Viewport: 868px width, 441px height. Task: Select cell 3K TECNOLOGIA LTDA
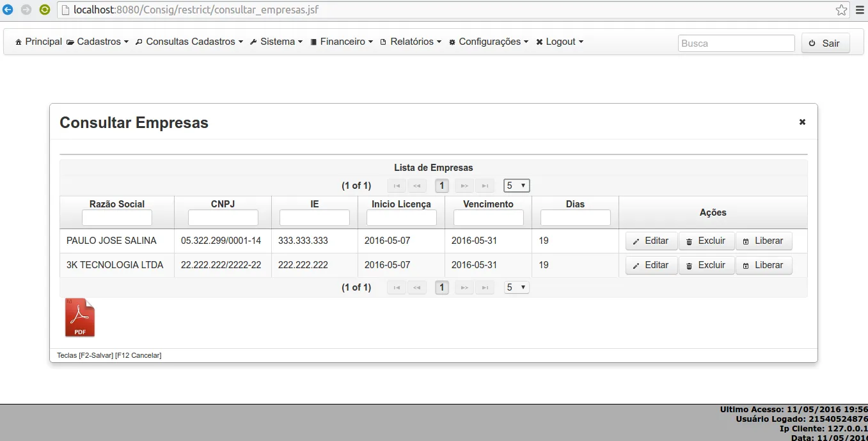115,265
